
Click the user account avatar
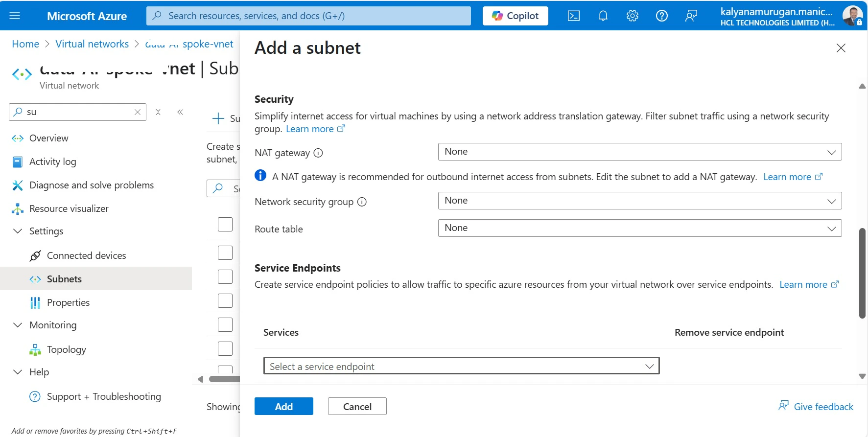coord(852,16)
